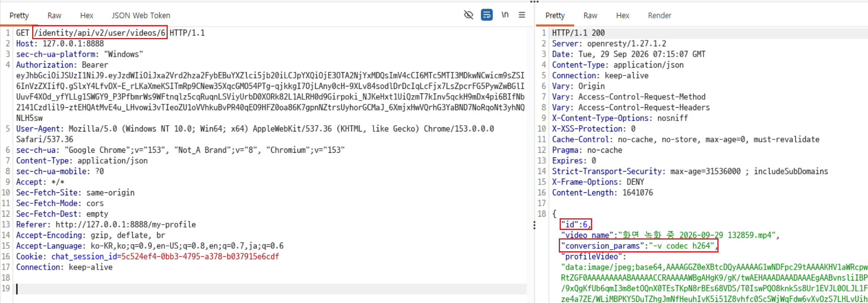This screenshot has width=868, height=303.
Task: Click the vertical dots pane divider handle
Action: click(534, 225)
